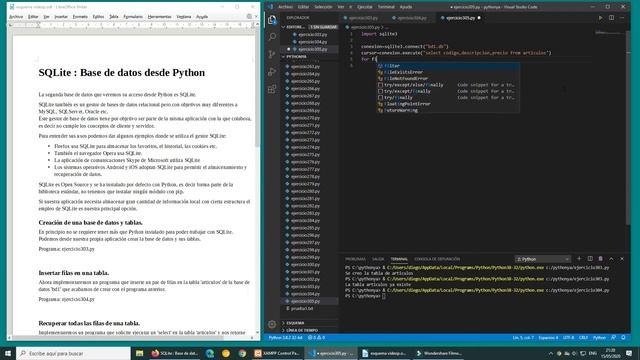Viewport: 640px width, 360px height.
Task: Open Google Chrome from the taskbar
Action: (242, 353)
